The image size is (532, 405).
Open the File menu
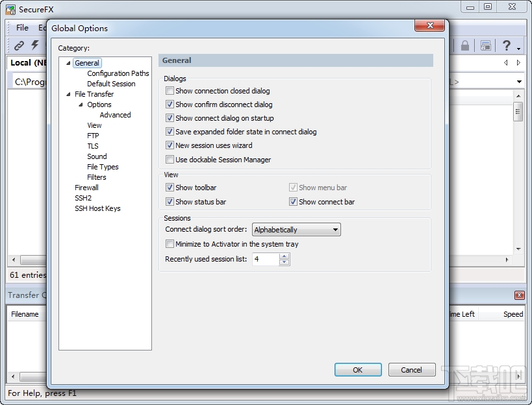pos(21,27)
